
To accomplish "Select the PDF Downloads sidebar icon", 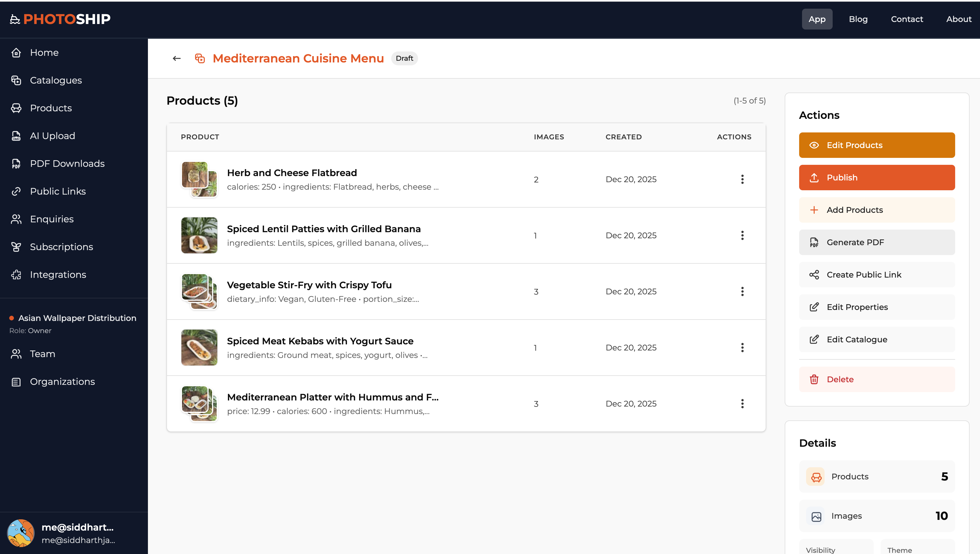I will [16, 163].
